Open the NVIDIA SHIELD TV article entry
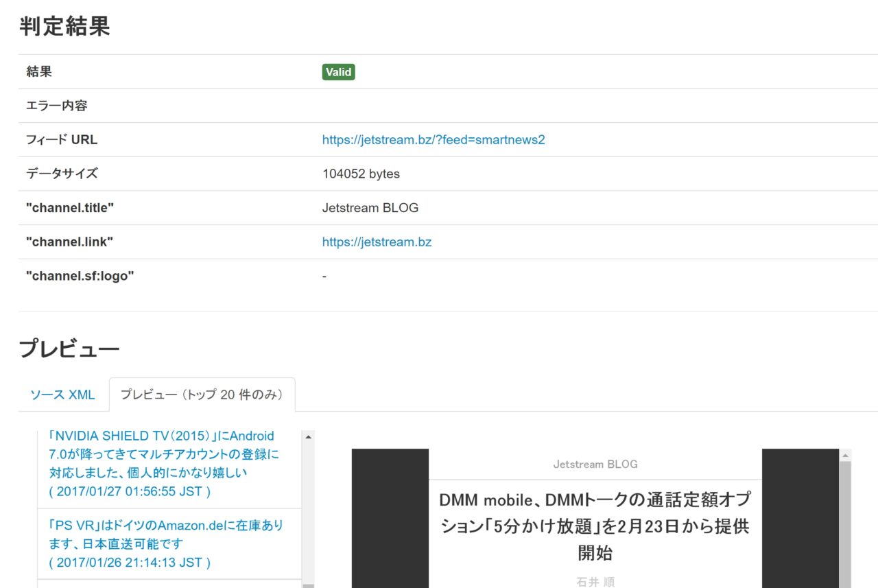The width and height of the screenshot is (878, 588). tap(162, 454)
